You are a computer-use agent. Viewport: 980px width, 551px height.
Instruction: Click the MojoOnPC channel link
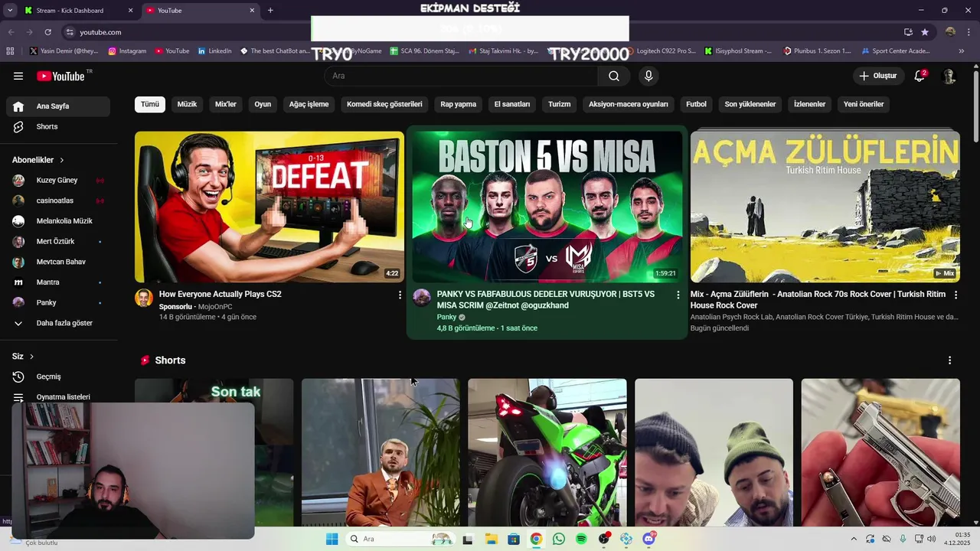215,306
